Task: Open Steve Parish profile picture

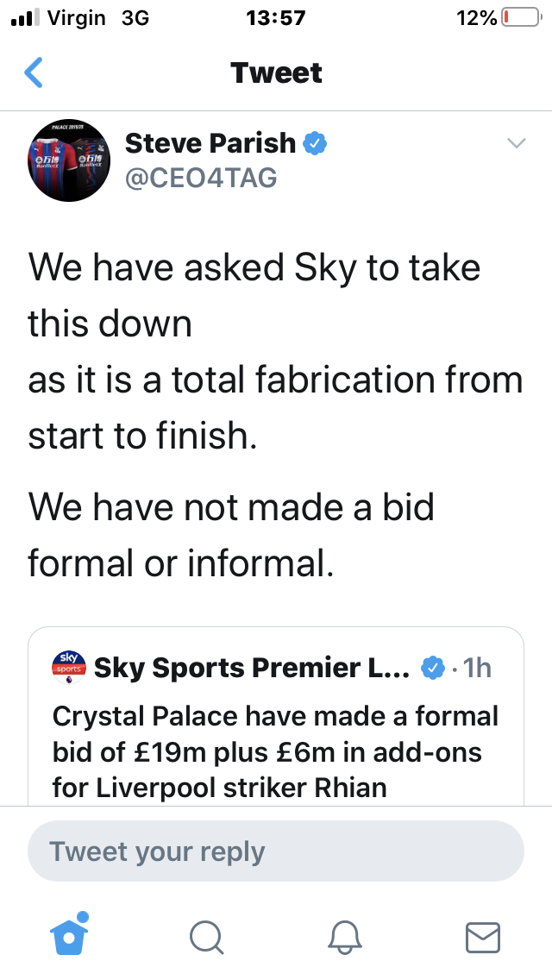Action: [x=69, y=160]
